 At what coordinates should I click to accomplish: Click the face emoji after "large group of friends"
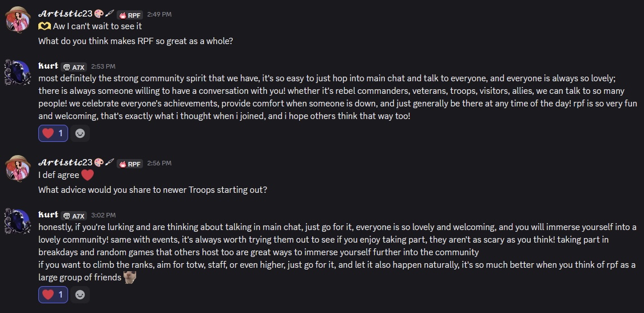pyautogui.click(x=130, y=278)
